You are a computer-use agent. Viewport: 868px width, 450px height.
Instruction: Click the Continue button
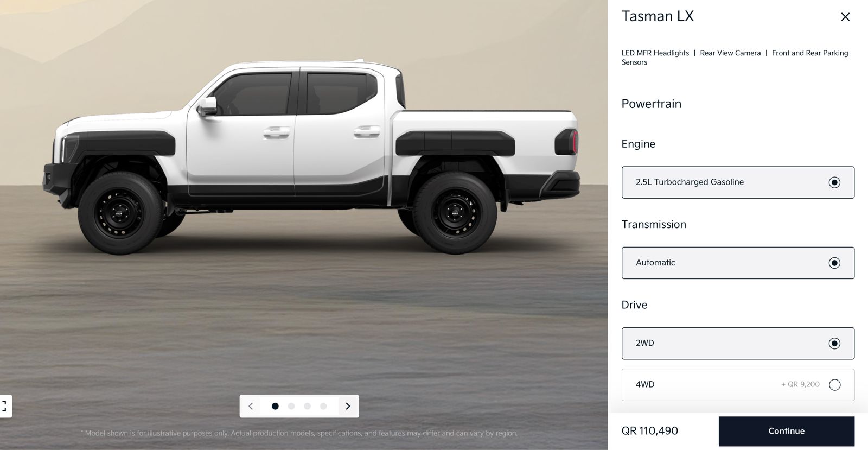[x=786, y=431]
